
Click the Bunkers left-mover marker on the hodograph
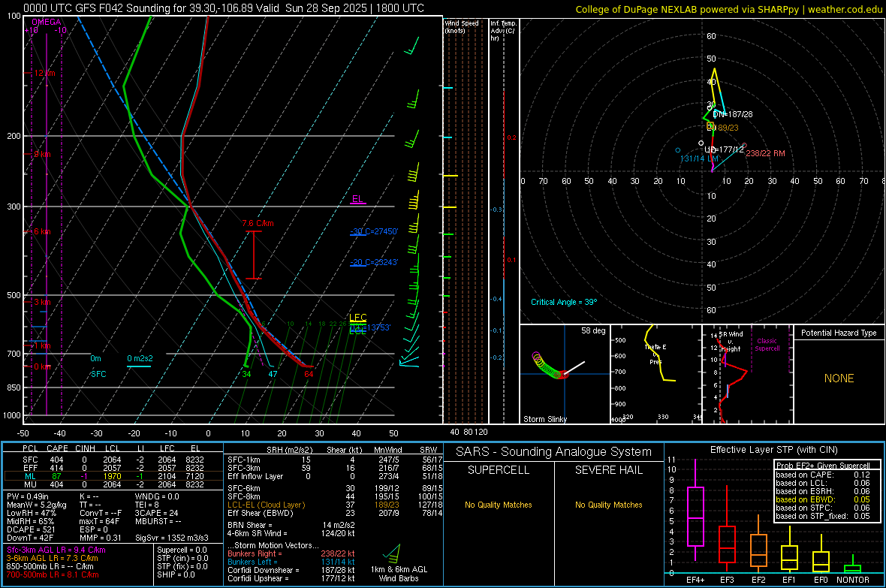coord(678,150)
